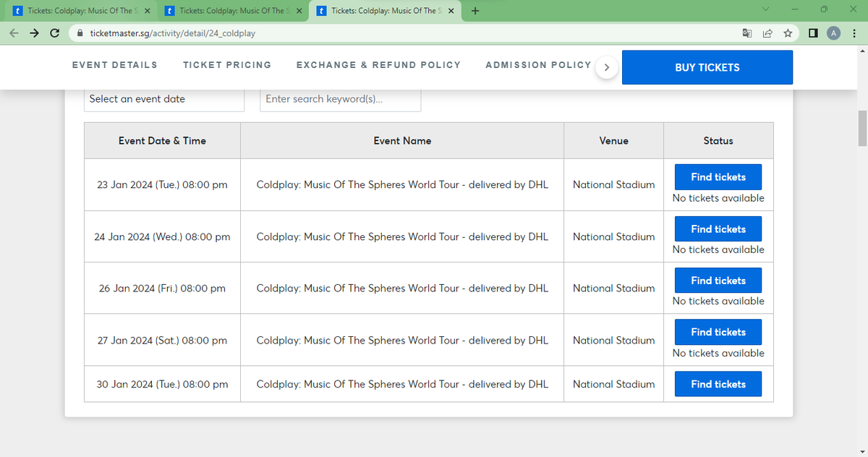Click the page vertical scrollbar thumb

(862, 129)
